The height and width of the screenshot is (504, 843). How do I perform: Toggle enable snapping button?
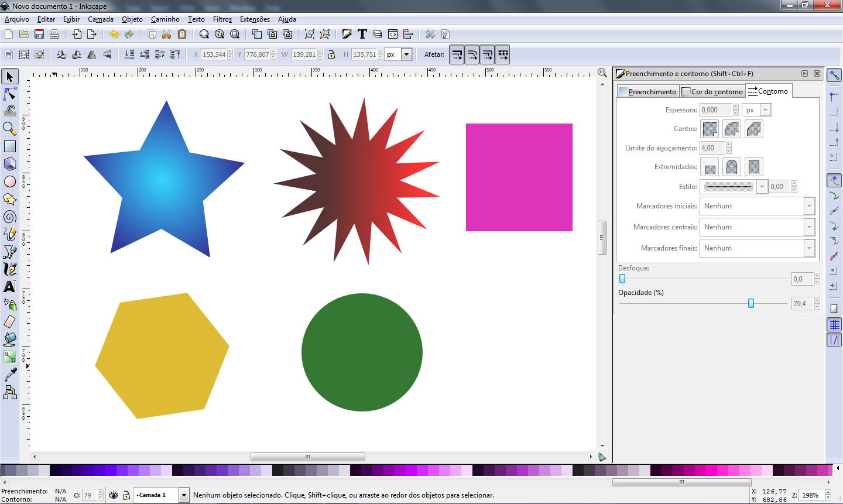click(x=834, y=76)
